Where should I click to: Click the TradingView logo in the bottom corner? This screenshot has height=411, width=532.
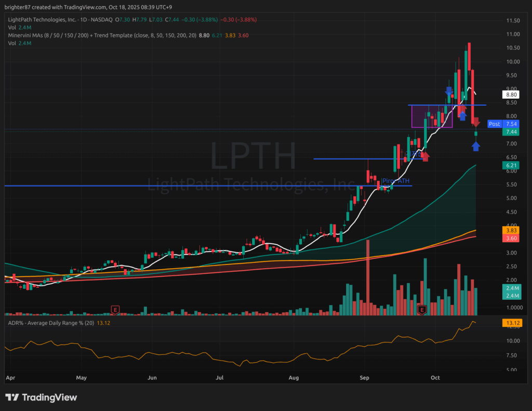tap(42, 397)
